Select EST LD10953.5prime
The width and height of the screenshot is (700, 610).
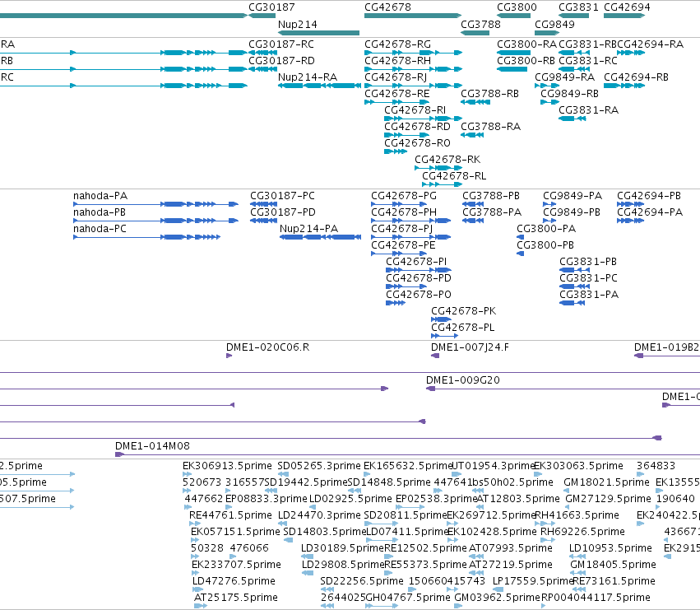coord(577,556)
